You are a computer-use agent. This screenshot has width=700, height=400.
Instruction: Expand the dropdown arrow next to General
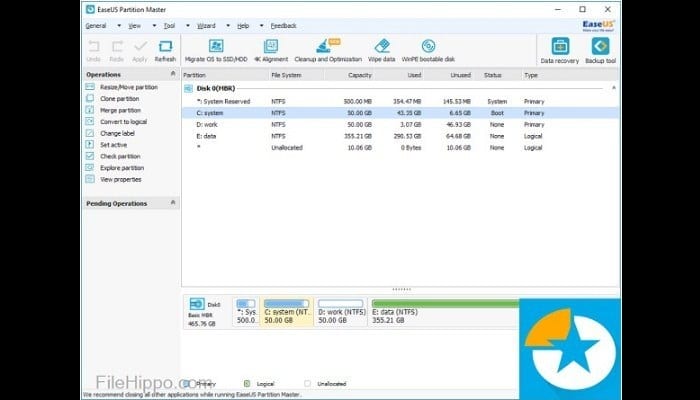pos(119,26)
